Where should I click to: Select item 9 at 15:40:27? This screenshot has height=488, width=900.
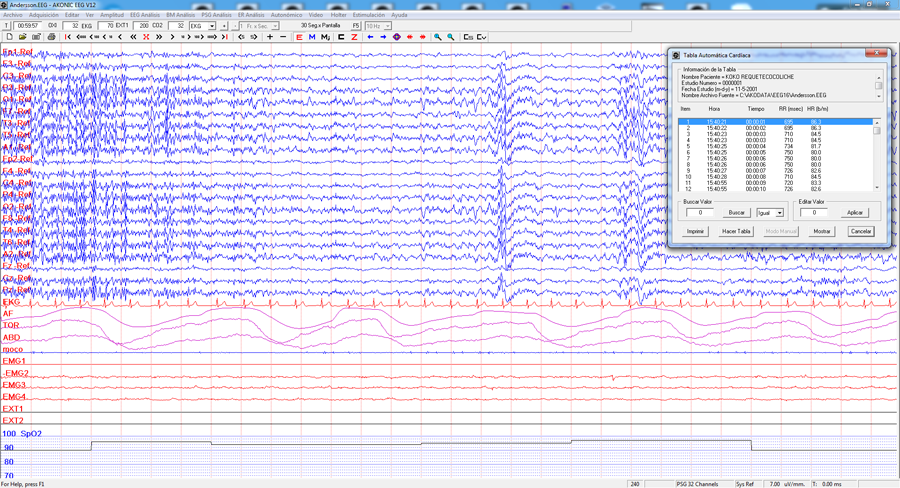pos(775,171)
